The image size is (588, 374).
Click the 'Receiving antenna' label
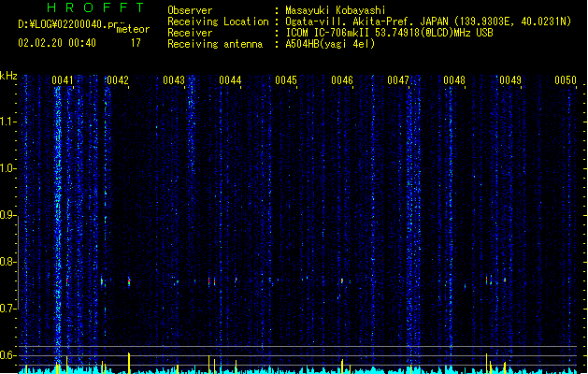pos(215,44)
